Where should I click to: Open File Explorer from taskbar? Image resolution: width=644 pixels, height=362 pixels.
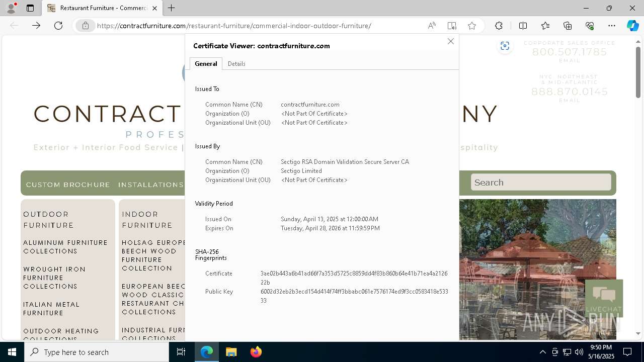(231, 352)
